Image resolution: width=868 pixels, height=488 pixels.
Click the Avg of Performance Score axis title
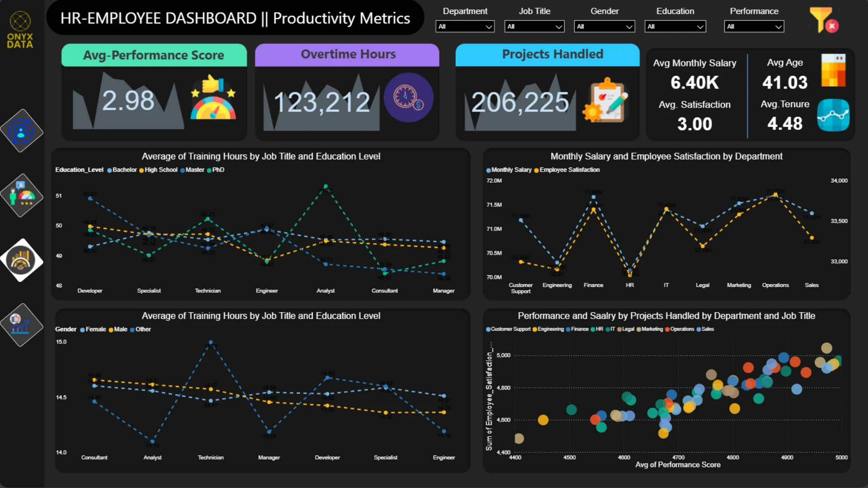678,465
